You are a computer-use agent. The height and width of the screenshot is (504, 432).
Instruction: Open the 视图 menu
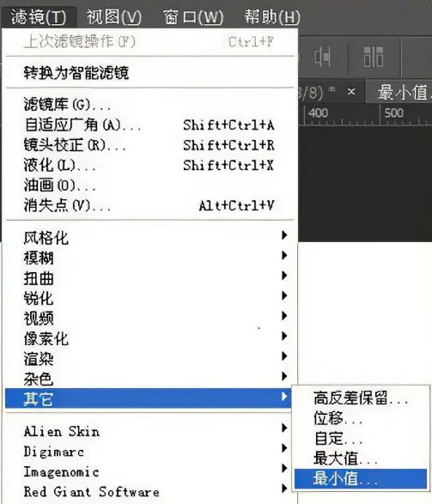tap(113, 16)
